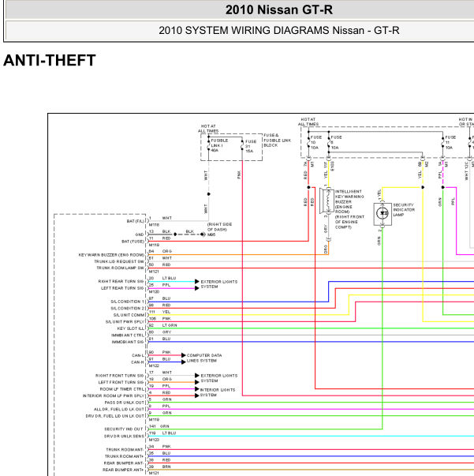The image size is (474, 476).
Task: Click the 'IMMOBI ANT SIG' label
Action: point(128,342)
